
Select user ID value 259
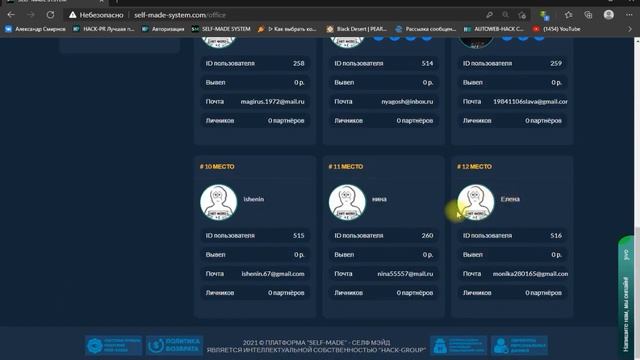pyautogui.click(x=556, y=63)
